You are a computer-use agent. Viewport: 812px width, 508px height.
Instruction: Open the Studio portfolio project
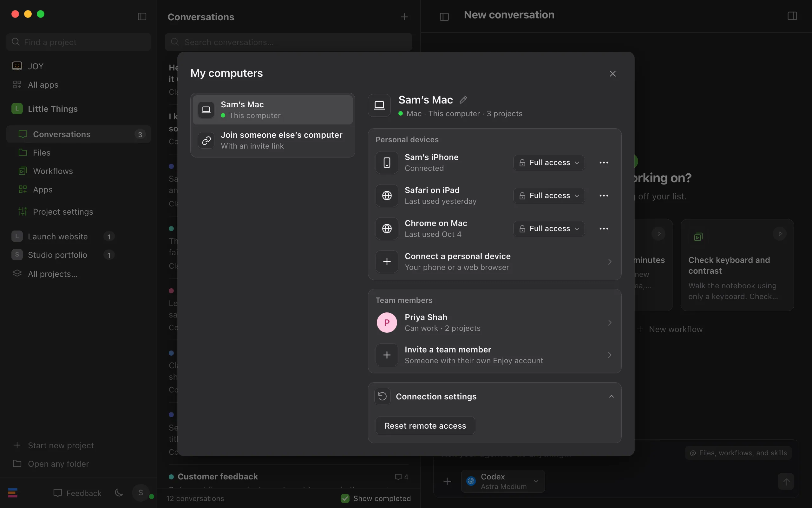coord(63,255)
